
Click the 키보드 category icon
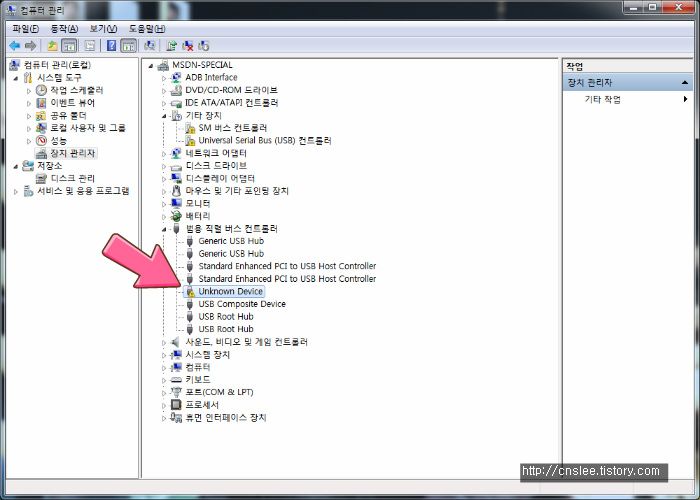tap(176, 380)
